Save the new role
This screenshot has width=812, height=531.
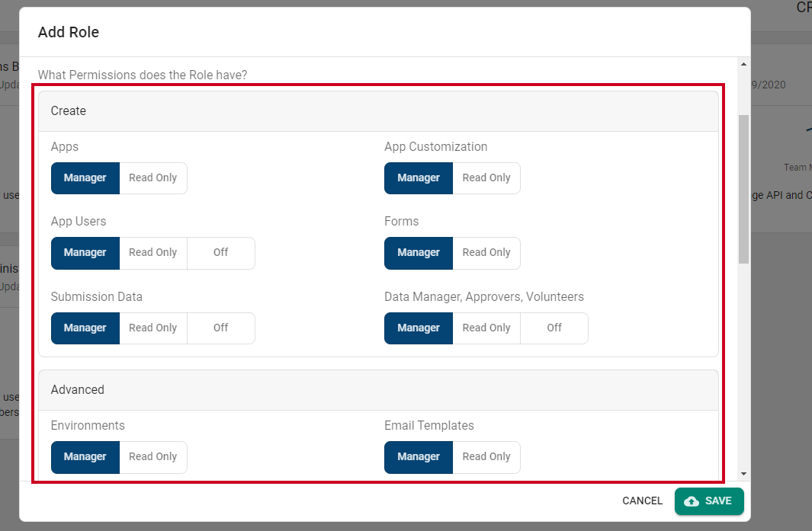coord(709,501)
